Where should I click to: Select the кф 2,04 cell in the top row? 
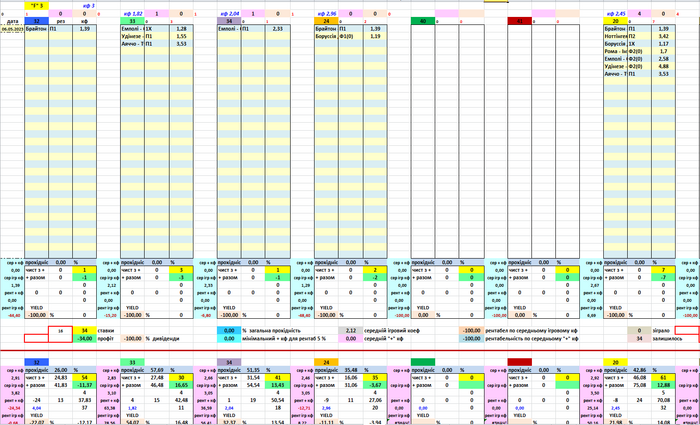click(x=229, y=14)
